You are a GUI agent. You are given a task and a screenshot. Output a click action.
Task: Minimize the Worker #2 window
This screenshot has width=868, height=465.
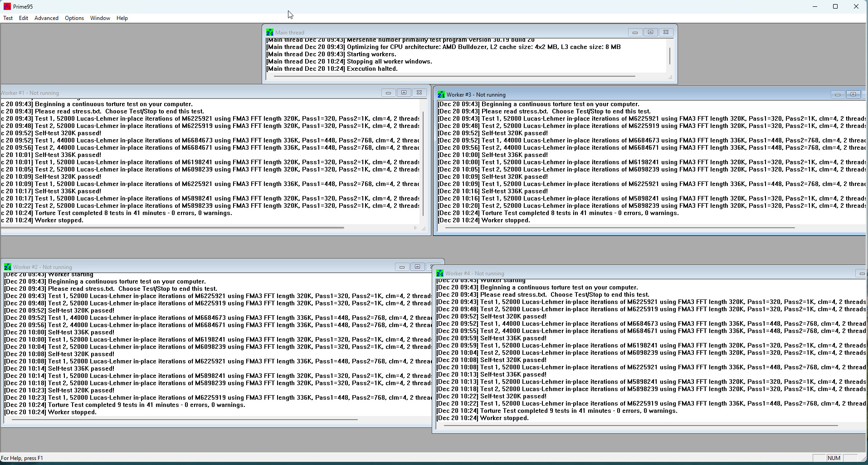[x=402, y=267]
